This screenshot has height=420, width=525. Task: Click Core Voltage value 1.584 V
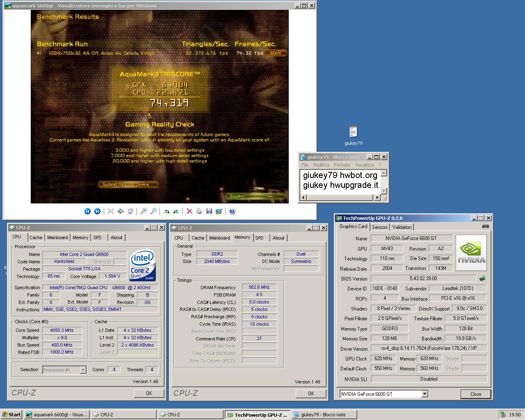(x=112, y=276)
